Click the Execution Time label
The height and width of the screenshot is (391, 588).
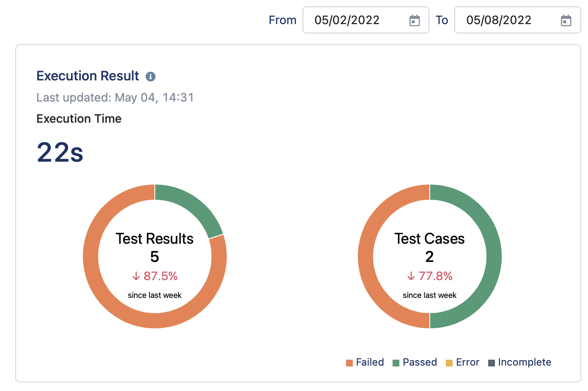coord(79,118)
